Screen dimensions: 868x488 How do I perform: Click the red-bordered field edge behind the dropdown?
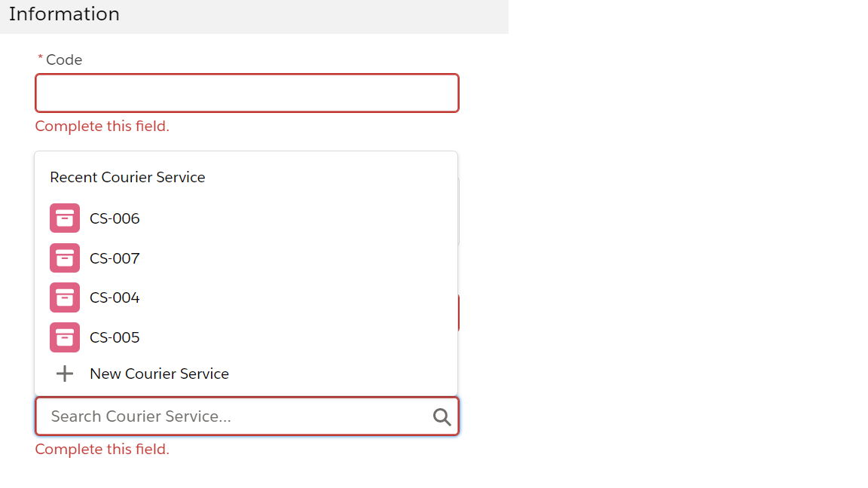click(x=459, y=313)
